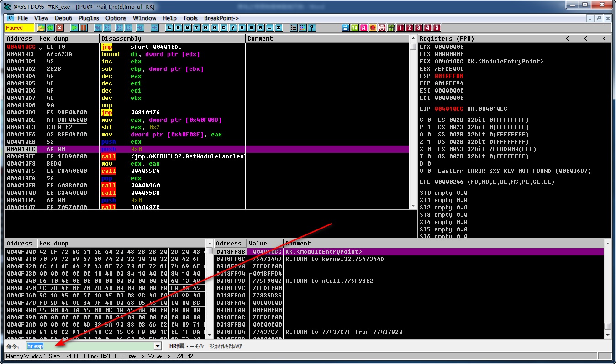The width and height of the screenshot is (616, 364).
Task: Click the Help question mark icon
Action: [x=312, y=28]
